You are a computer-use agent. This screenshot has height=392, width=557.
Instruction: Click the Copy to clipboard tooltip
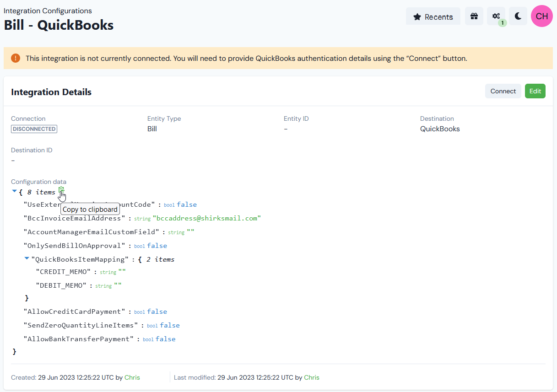tap(90, 209)
